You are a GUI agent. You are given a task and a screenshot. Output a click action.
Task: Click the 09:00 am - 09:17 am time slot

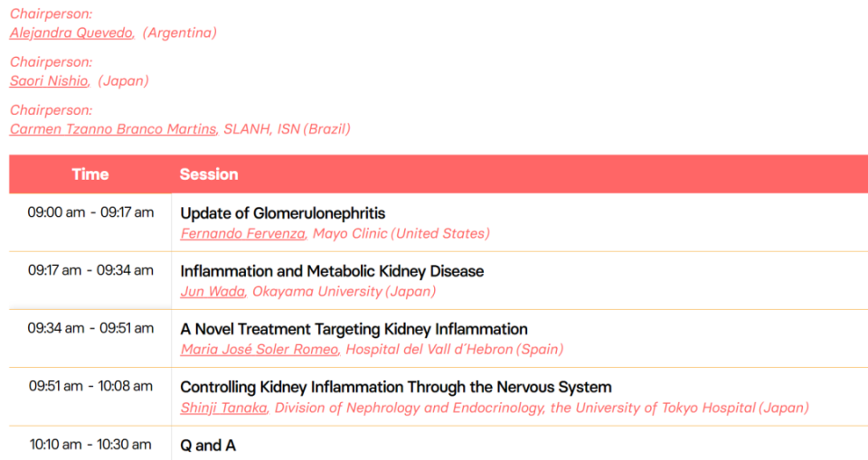90,212
